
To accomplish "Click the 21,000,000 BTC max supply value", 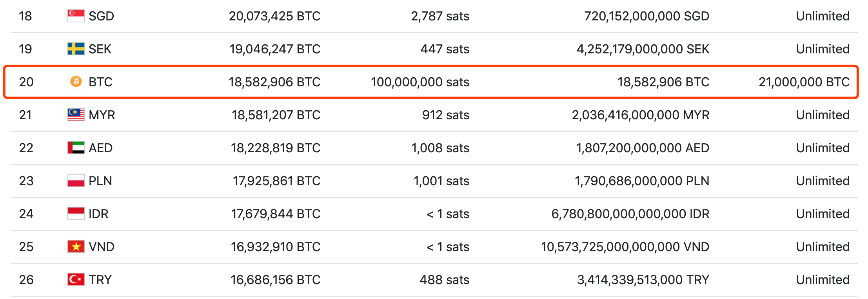I will [804, 82].
